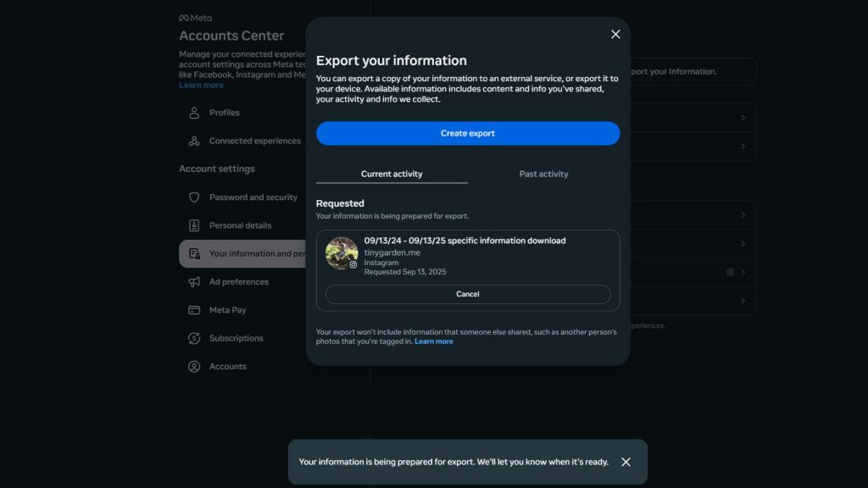Click the Meta logo at top left
868x488 pixels.
(195, 18)
